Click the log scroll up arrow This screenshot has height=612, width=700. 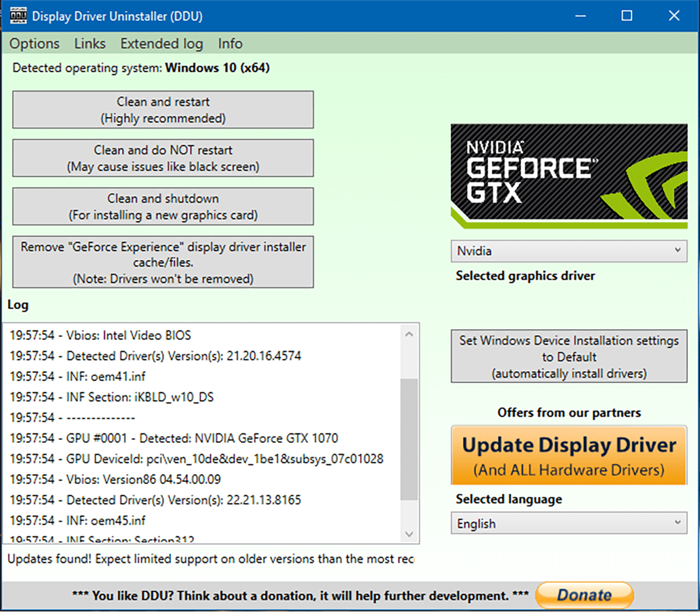[409, 335]
